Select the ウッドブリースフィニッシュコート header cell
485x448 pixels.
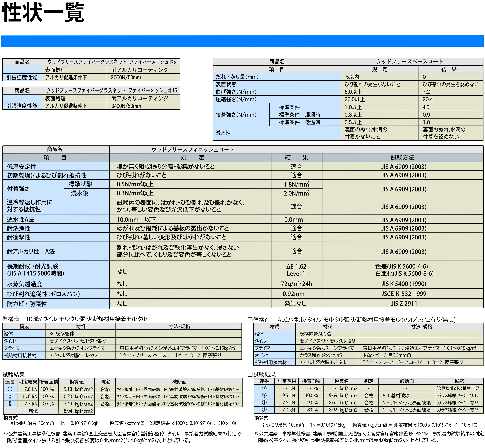[193, 150]
